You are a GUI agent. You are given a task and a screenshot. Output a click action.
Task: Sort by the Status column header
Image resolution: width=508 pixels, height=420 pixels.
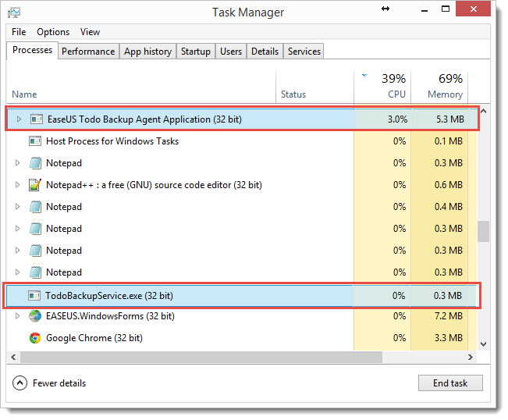point(315,87)
